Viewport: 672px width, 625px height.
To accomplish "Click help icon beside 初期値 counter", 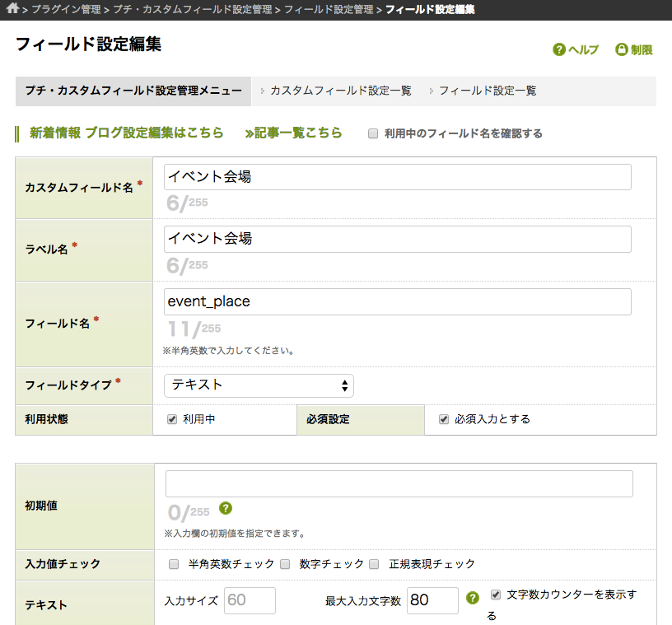I will click(x=226, y=509).
